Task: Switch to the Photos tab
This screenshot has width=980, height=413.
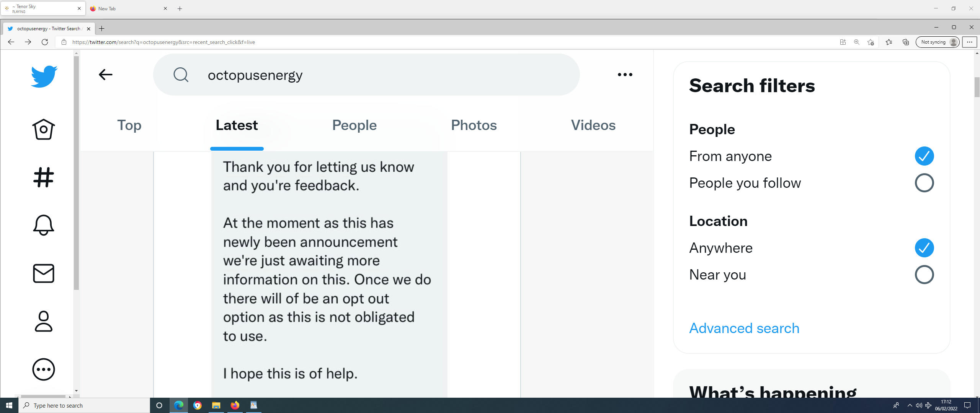Action: tap(474, 125)
